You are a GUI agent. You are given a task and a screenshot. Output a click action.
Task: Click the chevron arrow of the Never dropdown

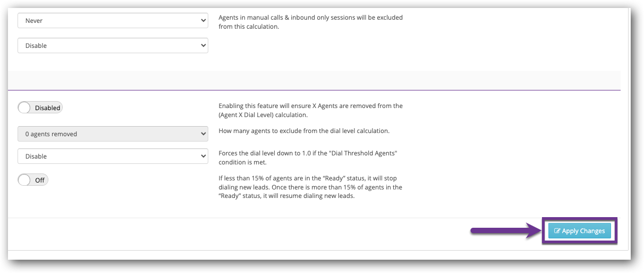203,21
